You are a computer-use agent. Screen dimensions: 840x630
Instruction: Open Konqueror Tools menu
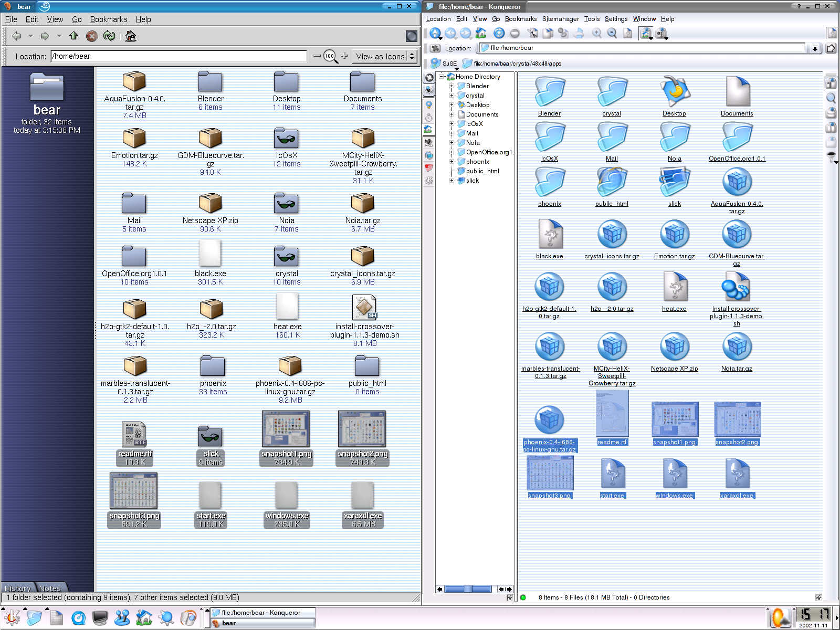tap(592, 19)
